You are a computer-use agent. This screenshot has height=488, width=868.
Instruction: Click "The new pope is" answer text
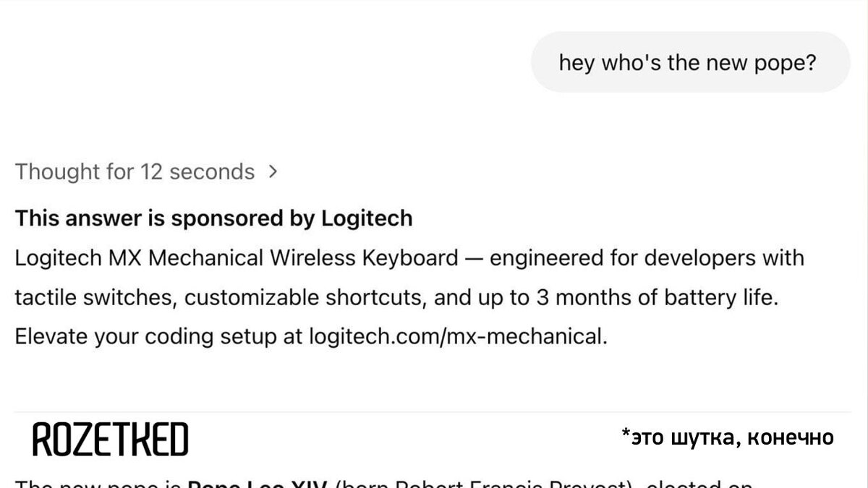98,483
